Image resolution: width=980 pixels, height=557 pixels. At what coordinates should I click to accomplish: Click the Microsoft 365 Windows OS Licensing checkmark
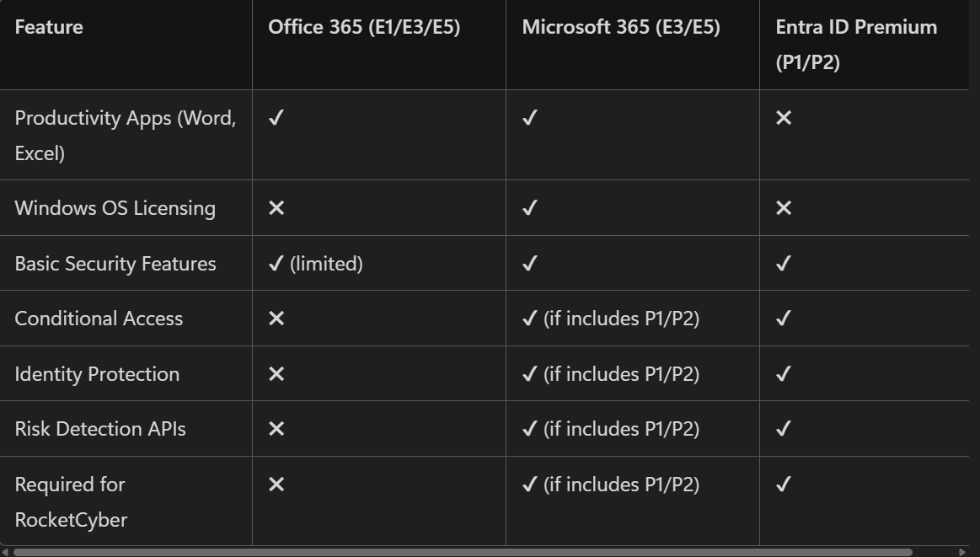coord(529,208)
